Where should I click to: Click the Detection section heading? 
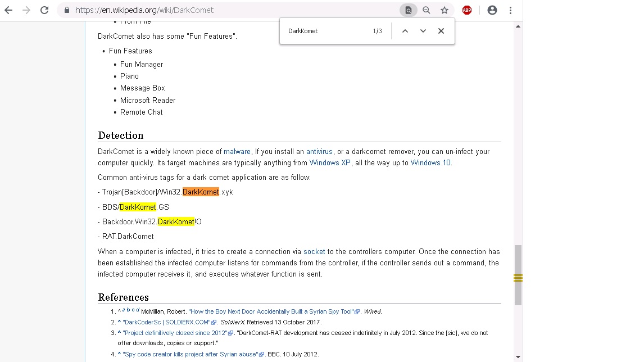pyautogui.click(x=121, y=135)
